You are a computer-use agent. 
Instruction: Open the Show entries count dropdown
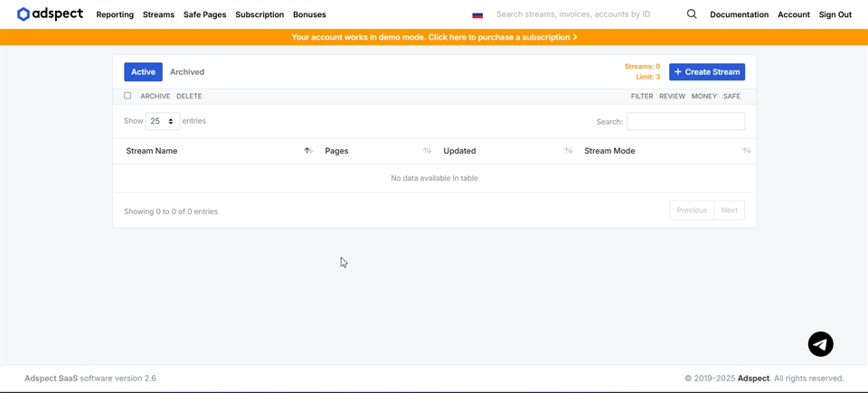(162, 121)
